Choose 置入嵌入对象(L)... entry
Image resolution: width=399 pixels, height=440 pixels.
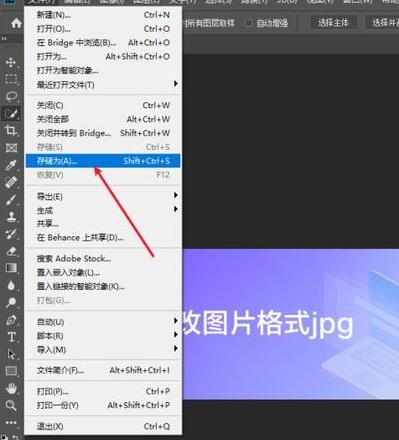coord(103,272)
